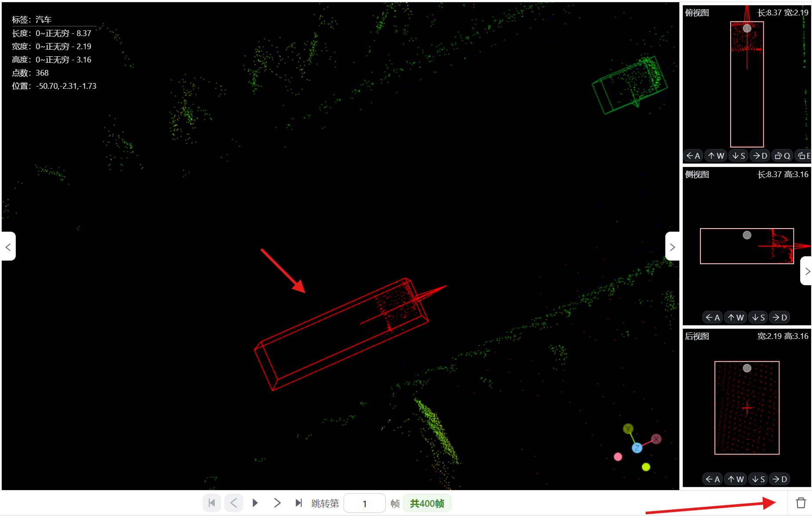Click the Y axis of the gizmo
Image resolution: width=812 pixels, height=516 pixels.
(x=628, y=429)
